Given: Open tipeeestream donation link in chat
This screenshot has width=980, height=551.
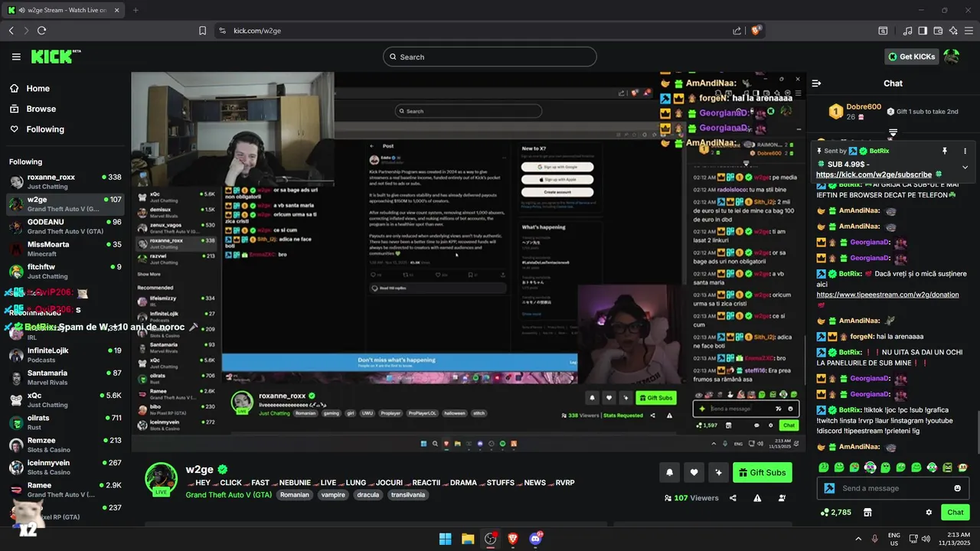Looking at the screenshot, I should tap(887, 295).
